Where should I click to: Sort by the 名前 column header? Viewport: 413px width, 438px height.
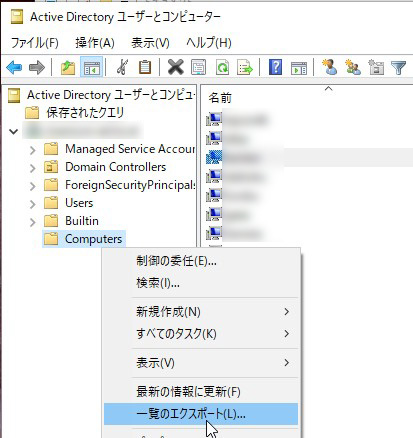coord(220,98)
